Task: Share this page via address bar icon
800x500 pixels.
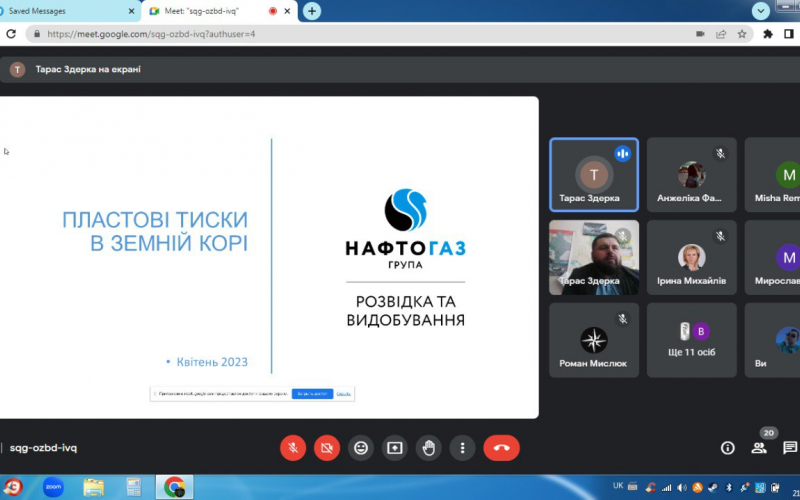Action: (721, 34)
